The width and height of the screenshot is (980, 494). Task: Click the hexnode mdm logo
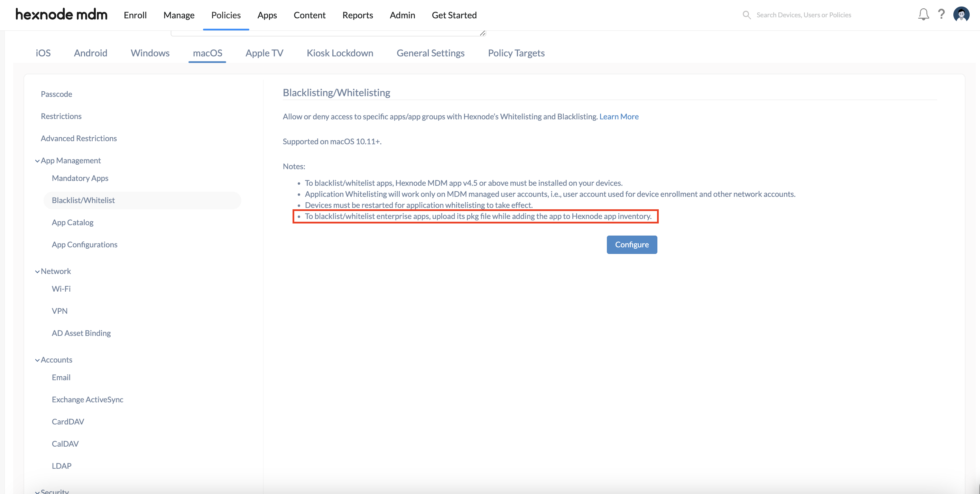click(61, 15)
